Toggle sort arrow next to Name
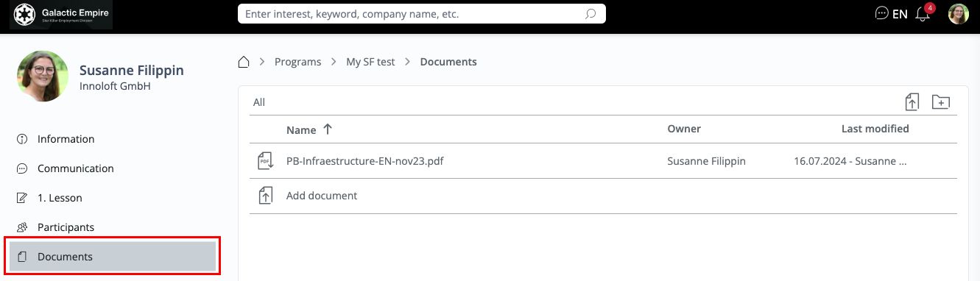The height and width of the screenshot is (281, 980). pos(328,129)
